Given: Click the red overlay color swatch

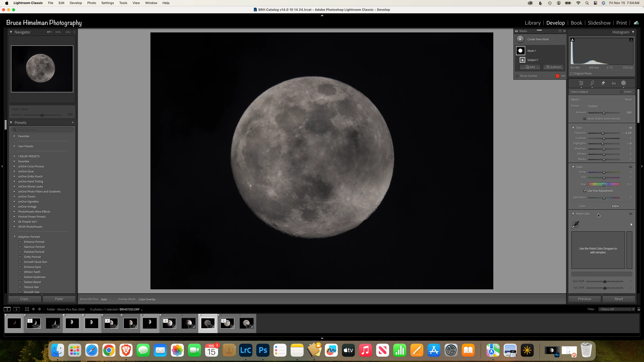Looking at the screenshot, I should pyautogui.click(x=557, y=76).
